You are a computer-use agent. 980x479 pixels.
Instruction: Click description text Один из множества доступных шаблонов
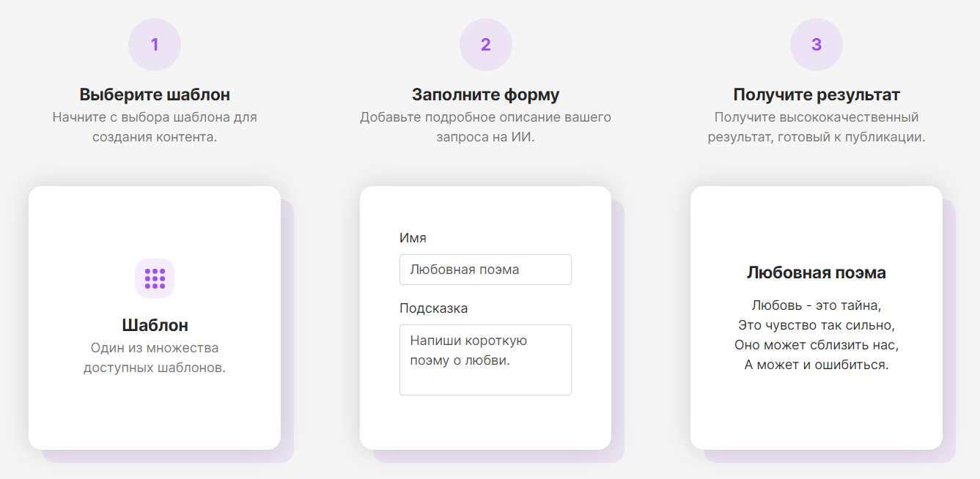(155, 357)
